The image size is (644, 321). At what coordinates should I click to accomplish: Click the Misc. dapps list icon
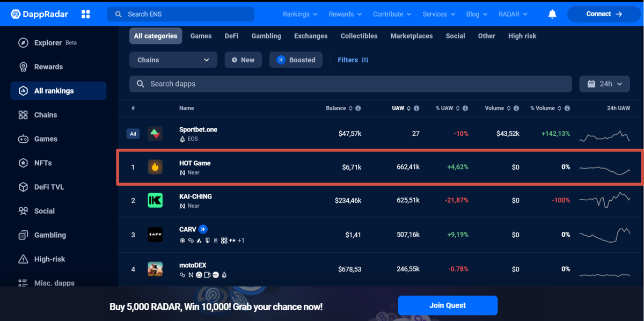point(23,283)
